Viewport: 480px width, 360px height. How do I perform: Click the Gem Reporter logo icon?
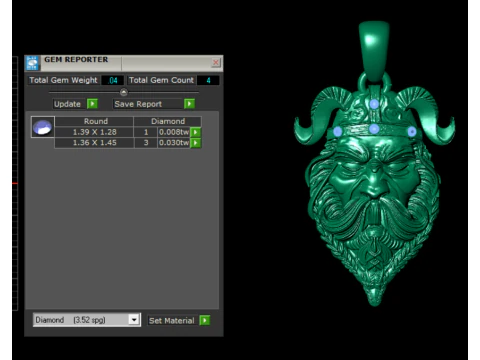(32, 63)
